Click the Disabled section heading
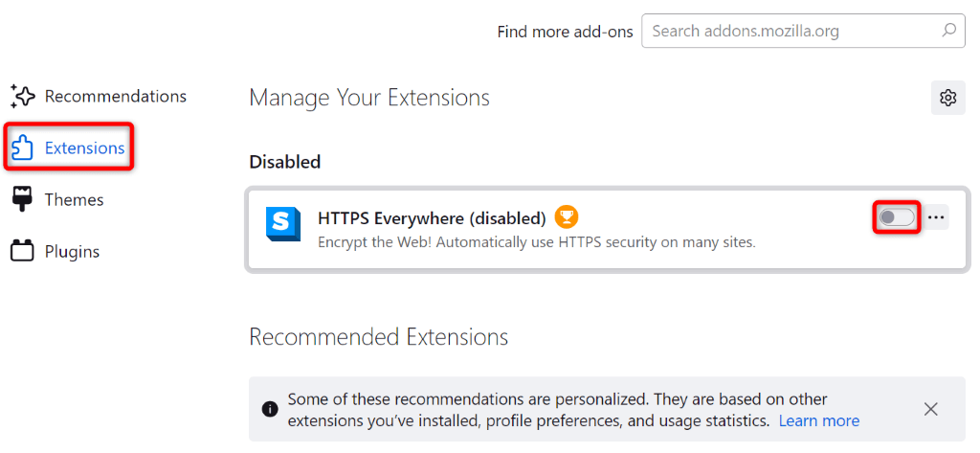This screenshot has width=980, height=453. pos(284,162)
